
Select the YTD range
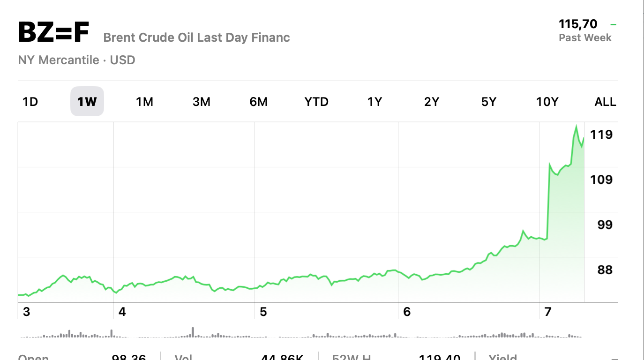(x=316, y=102)
